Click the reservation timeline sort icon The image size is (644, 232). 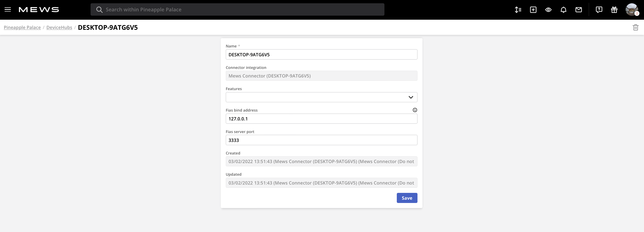tap(518, 9)
